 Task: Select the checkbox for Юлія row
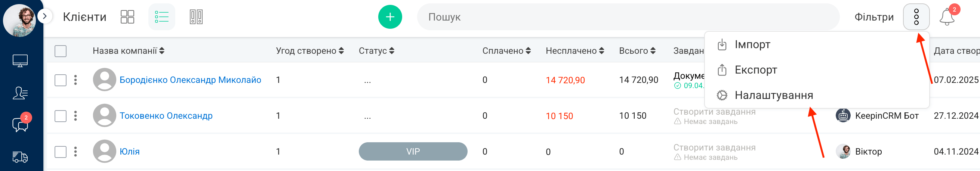click(61, 152)
